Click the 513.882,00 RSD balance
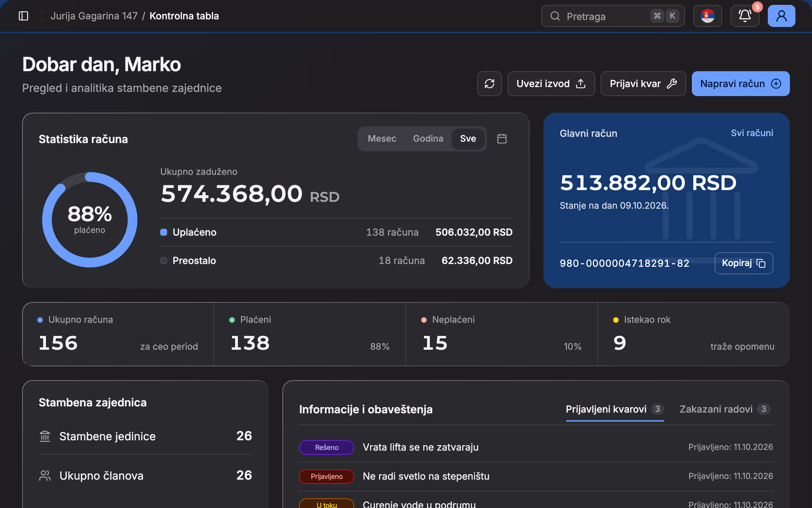Image resolution: width=812 pixels, height=508 pixels. (x=648, y=182)
